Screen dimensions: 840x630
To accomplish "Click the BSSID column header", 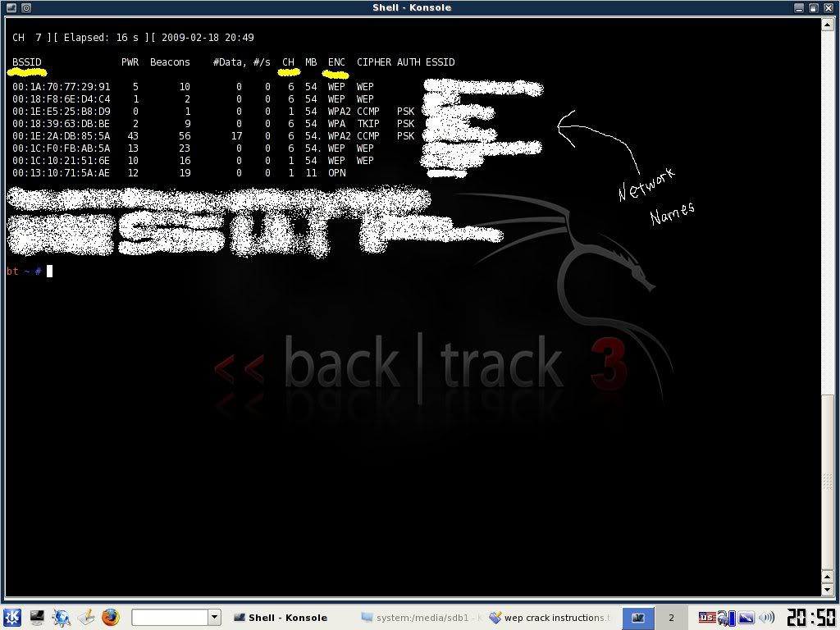I will click(x=27, y=62).
